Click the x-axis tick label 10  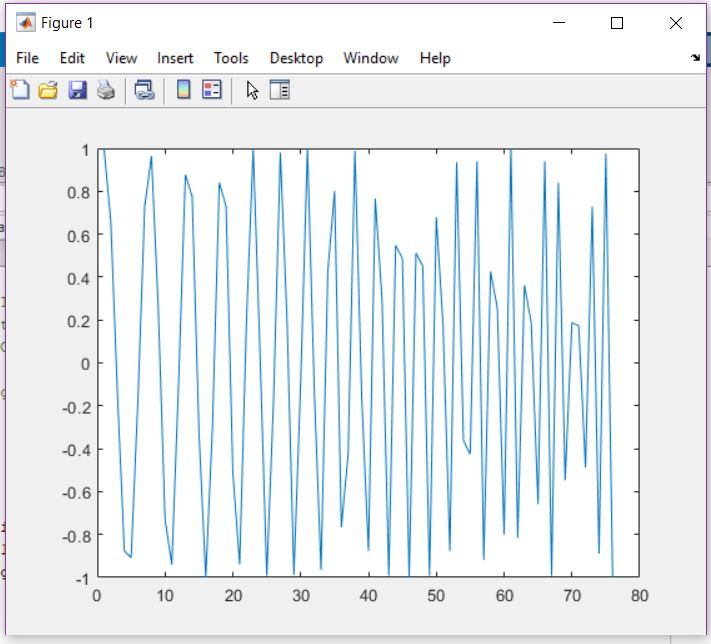pos(165,595)
